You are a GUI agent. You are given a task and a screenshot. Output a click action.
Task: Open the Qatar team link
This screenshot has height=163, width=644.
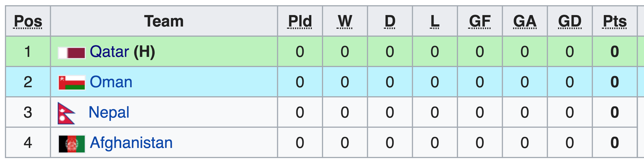pos(109,51)
